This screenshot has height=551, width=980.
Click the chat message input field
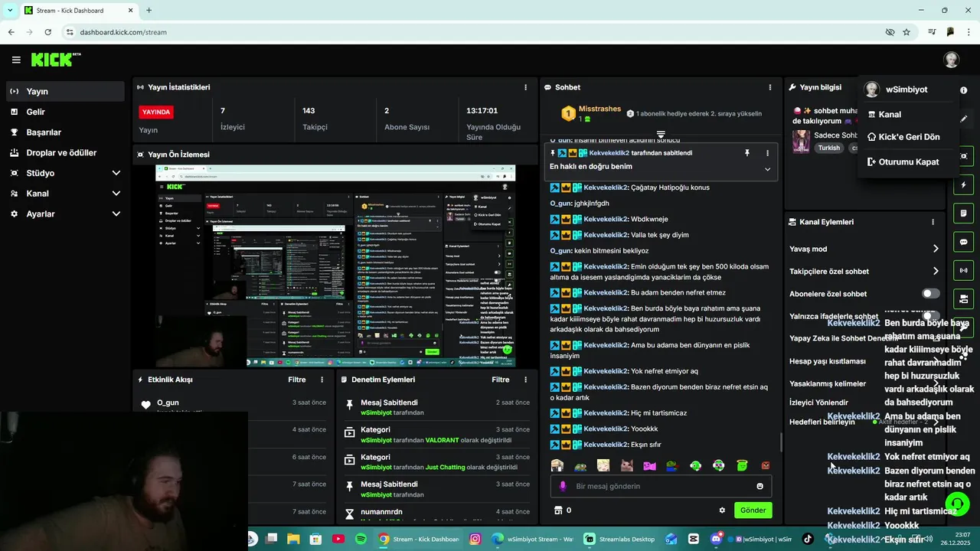(x=661, y=486)
